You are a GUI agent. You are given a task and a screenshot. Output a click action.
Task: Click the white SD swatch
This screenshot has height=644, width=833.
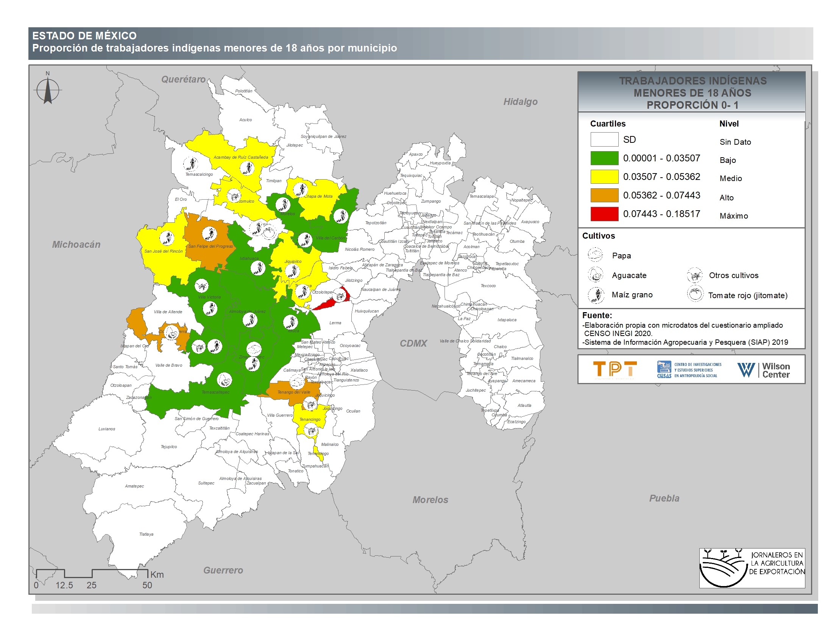click(x=604, y=139)
